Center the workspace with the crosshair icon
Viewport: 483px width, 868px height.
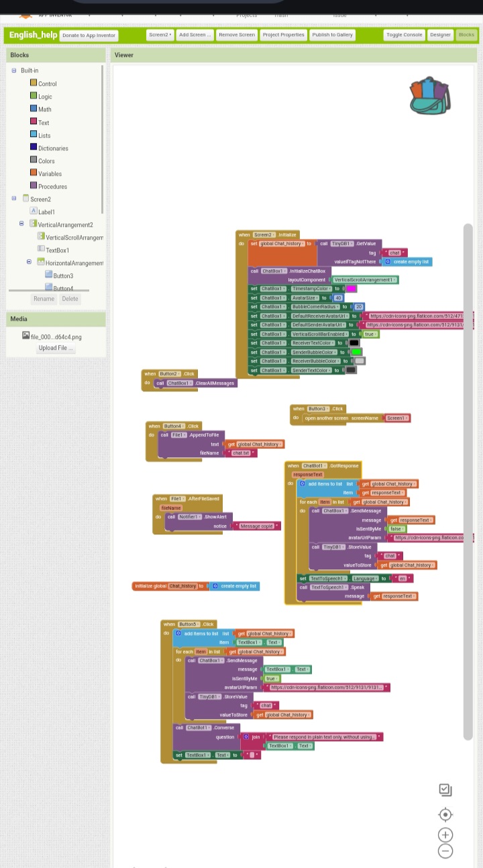[x=445, y=814]
